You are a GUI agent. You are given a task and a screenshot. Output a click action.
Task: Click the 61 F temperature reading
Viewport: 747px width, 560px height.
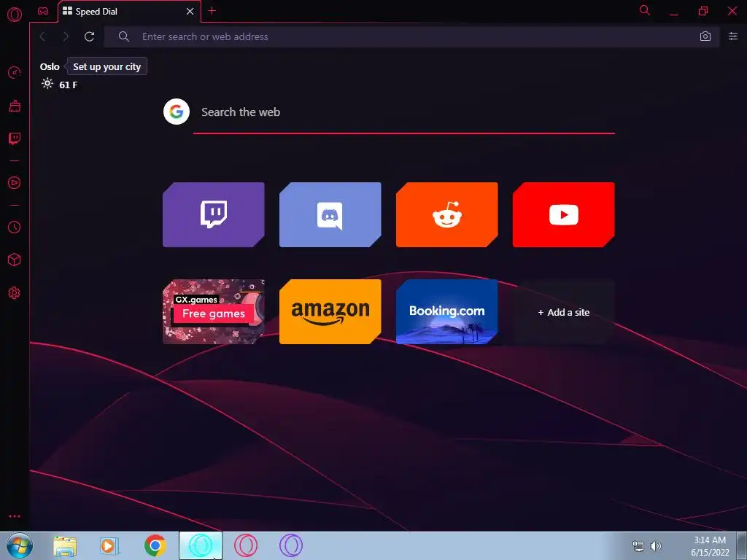click(x=68, y=85)
